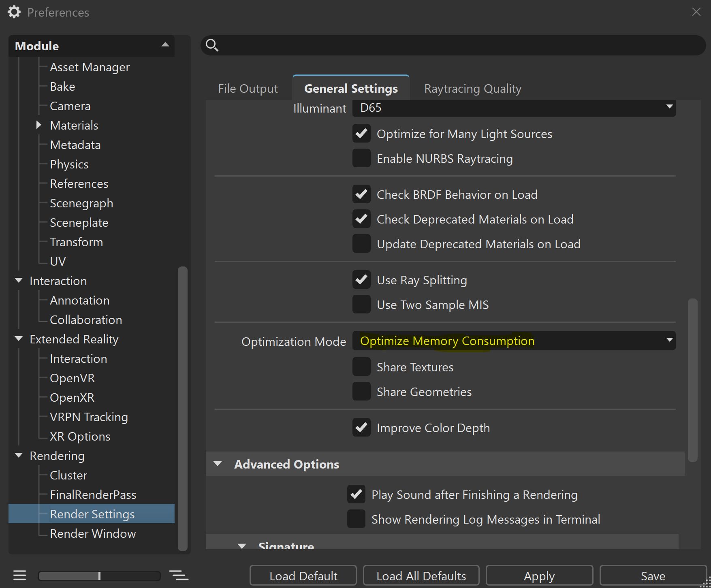Collapse the Interaction tree group
This screenshot has width=711, height=588.
[19, 280]
